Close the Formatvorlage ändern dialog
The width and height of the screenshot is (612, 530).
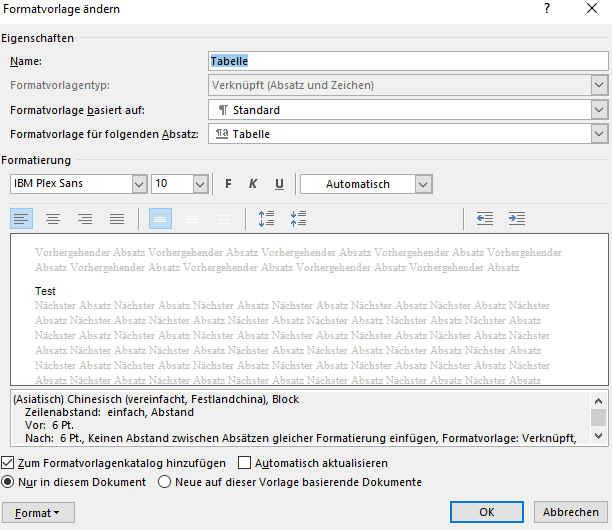(592, 9)
